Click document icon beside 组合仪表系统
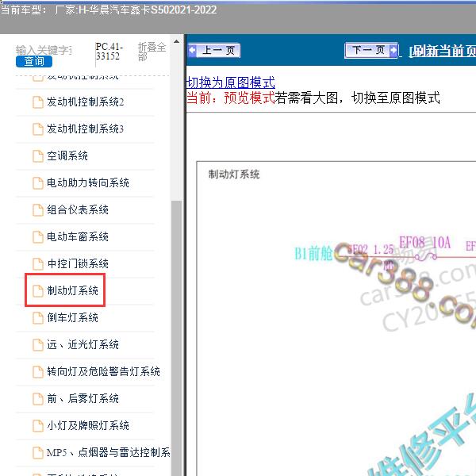The height and width of the screenshot is (476, 476). [38, 209]
